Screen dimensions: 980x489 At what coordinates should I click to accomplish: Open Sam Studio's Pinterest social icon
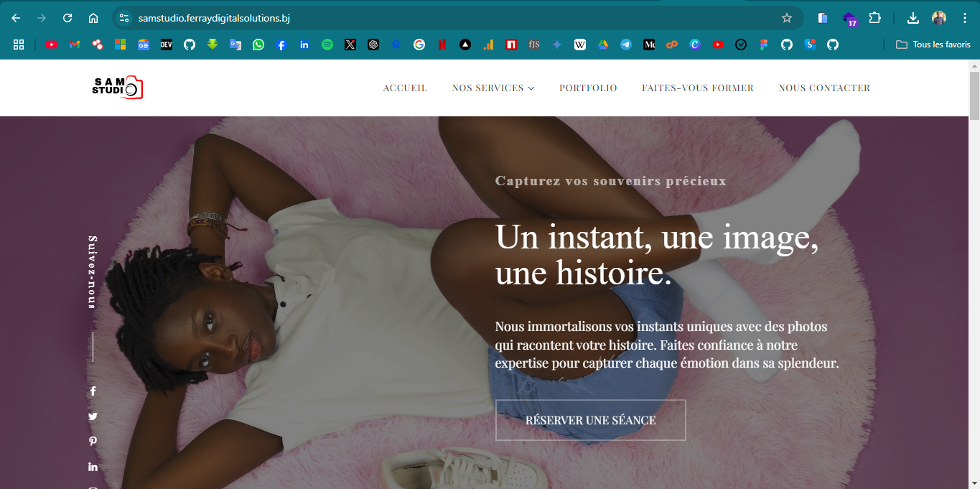(93, 442)
